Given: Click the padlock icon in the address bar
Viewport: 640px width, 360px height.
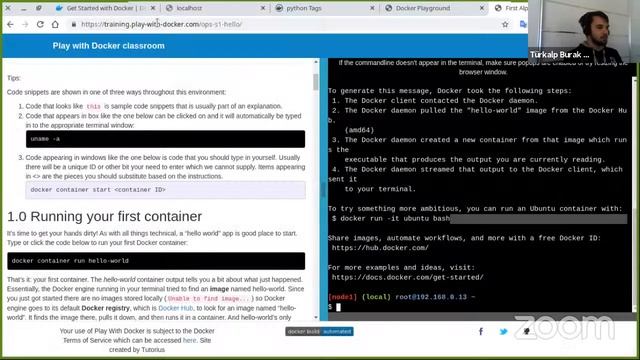Looking at the screenshot, I should pyautogui.click(x=74, y=24).
